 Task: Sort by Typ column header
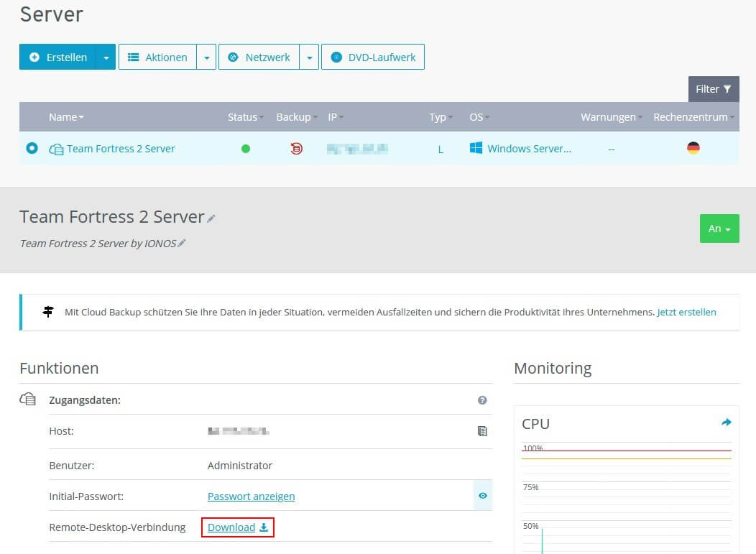click(x=441, y=117)
